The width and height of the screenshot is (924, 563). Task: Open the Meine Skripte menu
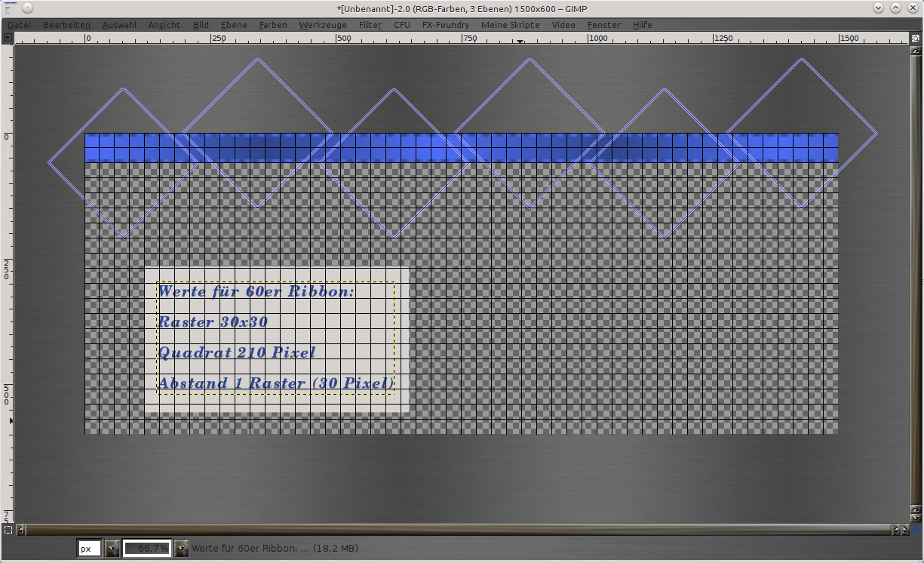coord(510,25)
